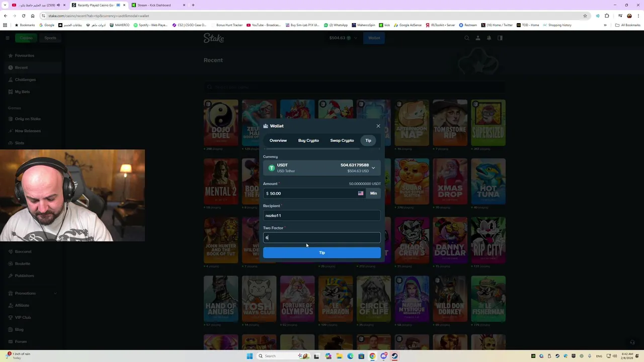Open the hamburger sidebar menu icon

click(8, 38)
